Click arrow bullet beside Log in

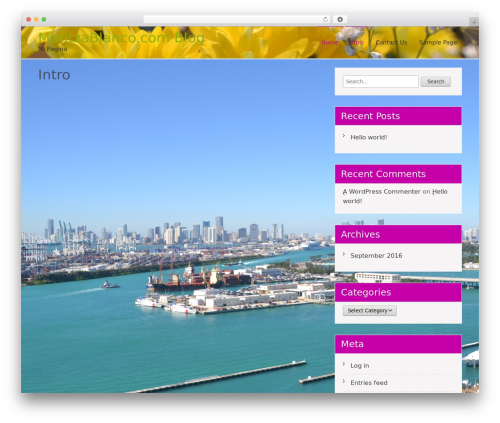pyautogui.click(x=344, y=364)
